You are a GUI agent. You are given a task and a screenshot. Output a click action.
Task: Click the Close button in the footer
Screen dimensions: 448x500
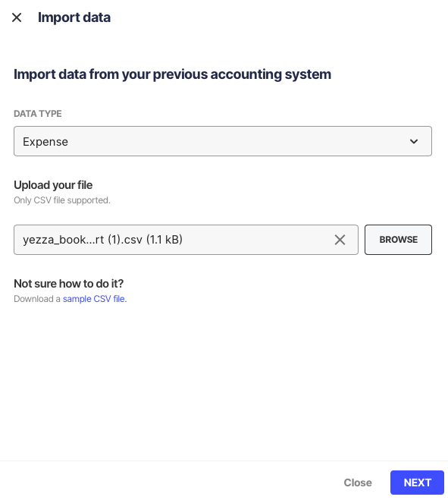[x=358, y=483]
